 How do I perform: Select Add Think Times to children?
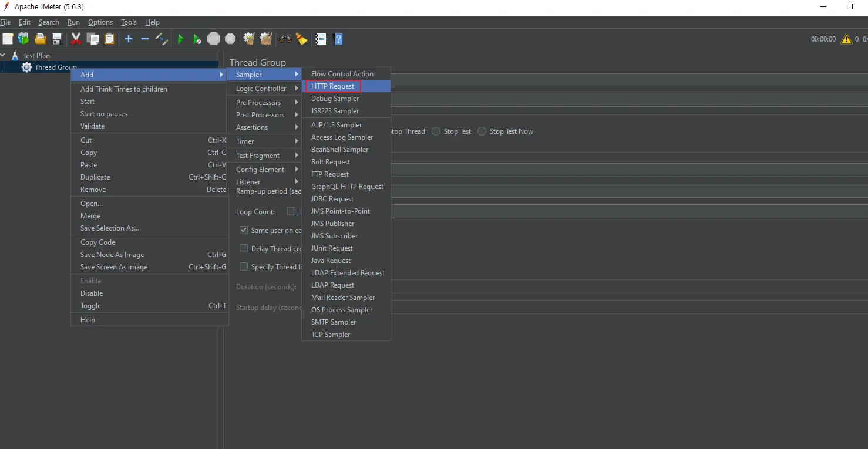click(x=149, y=89)
